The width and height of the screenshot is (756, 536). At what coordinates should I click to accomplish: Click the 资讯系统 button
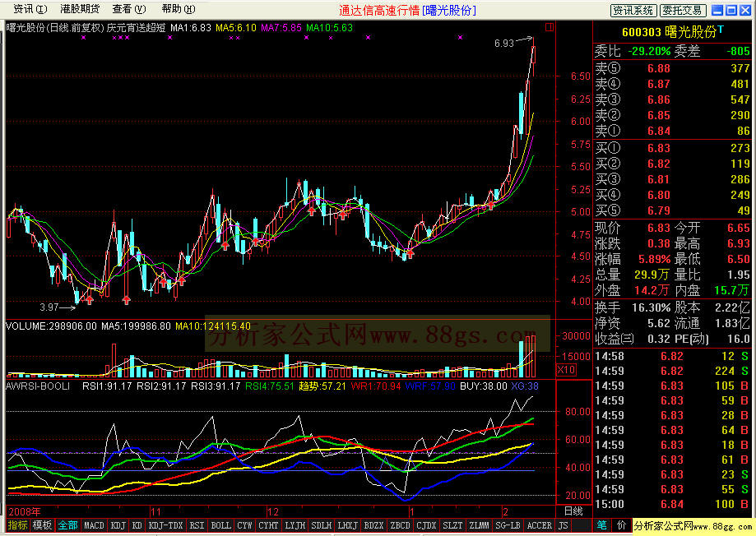633,10
